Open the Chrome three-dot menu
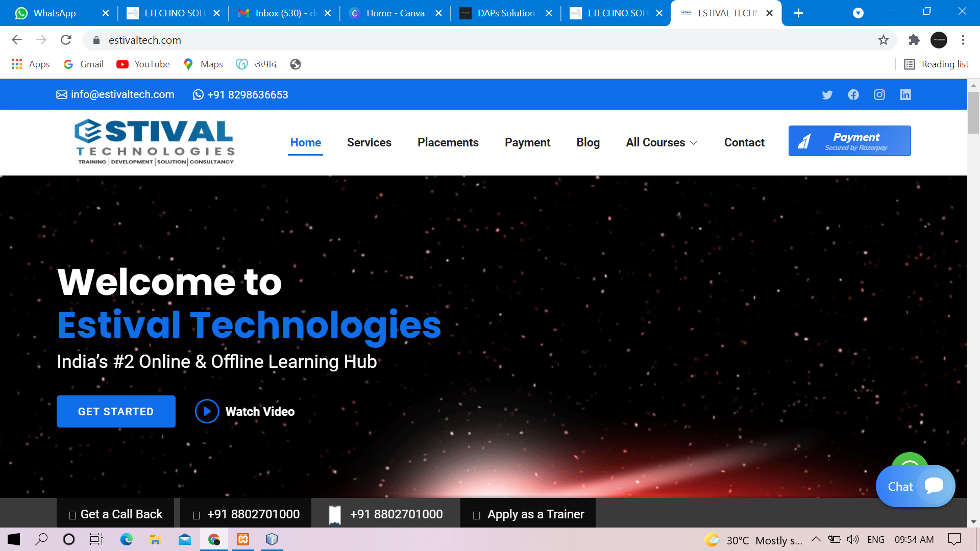The image size is (980, 551). (x=963, y=40)
